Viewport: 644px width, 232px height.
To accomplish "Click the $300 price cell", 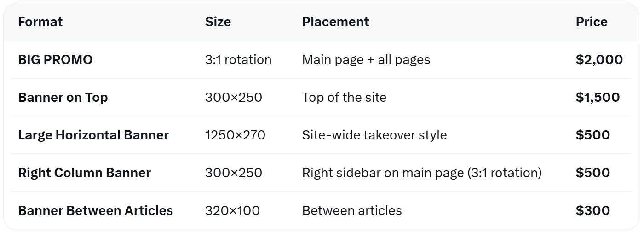I will tap(593, 210).
